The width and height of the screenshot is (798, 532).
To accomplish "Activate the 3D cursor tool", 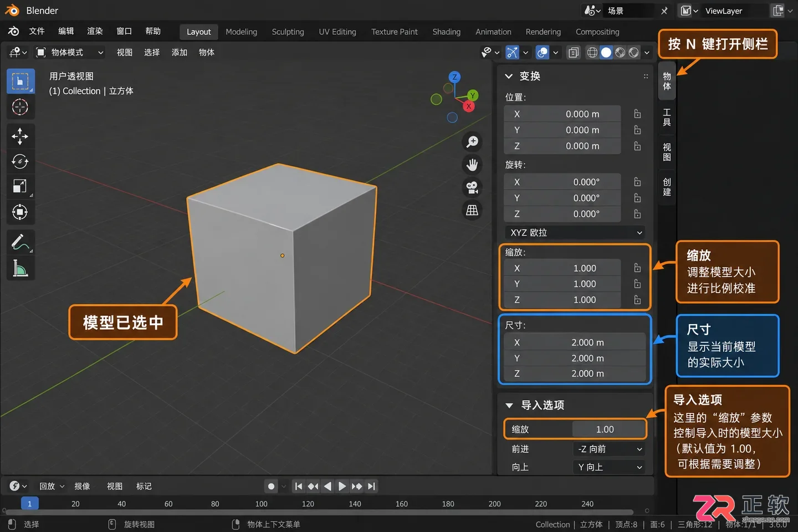I will coord(21,107).
